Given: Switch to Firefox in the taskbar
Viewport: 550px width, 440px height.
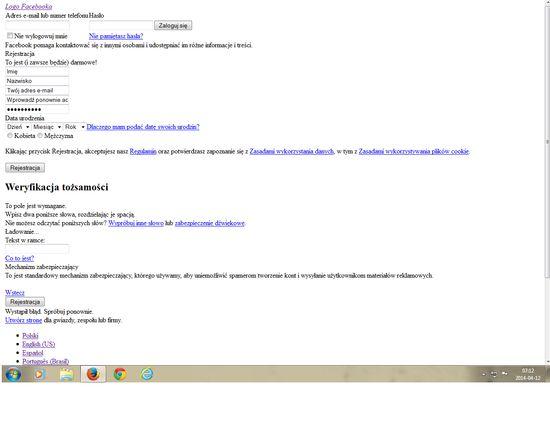Looking at the screenshot, I should pyautogui.click(x=93, y=374).
